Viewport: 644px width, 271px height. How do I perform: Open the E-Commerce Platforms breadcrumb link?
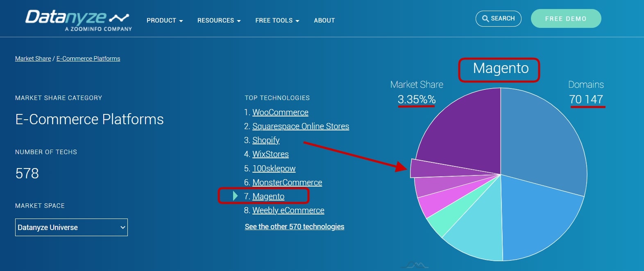coord(88,59)
